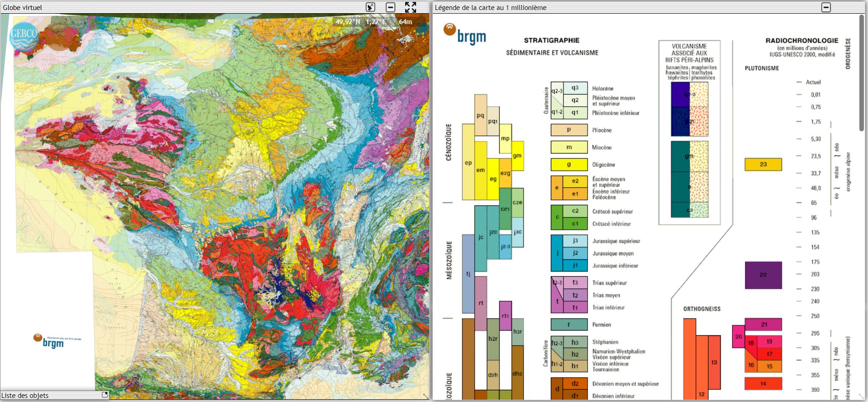Click the STRATIGRAPHIE heading

pos(552,40)
